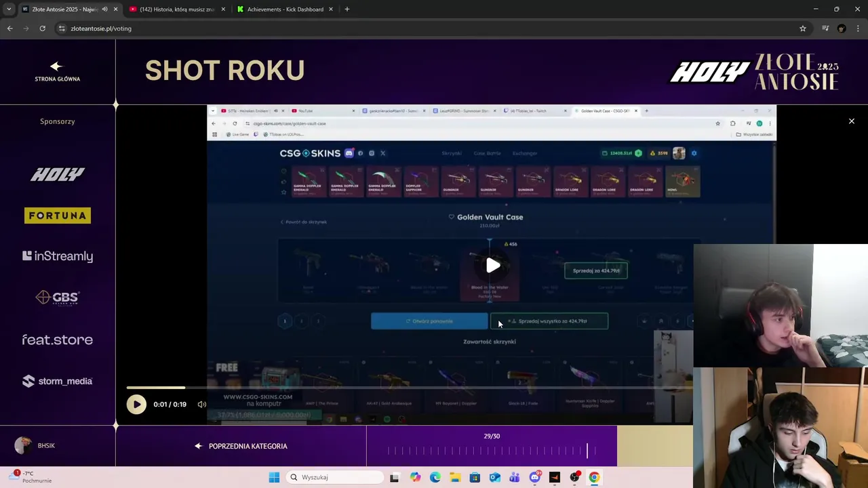Click Sprzedaj wszystko za 424,79zł in video
Image resolution: width=868 pixels, height=488 pixels.
coord(549,321)
